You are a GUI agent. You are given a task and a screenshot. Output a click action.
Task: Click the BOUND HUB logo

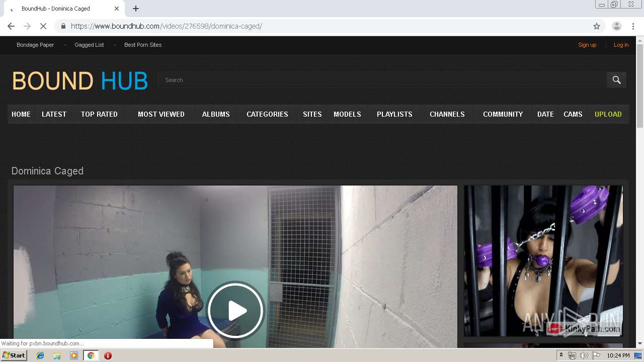pos(79,80)
